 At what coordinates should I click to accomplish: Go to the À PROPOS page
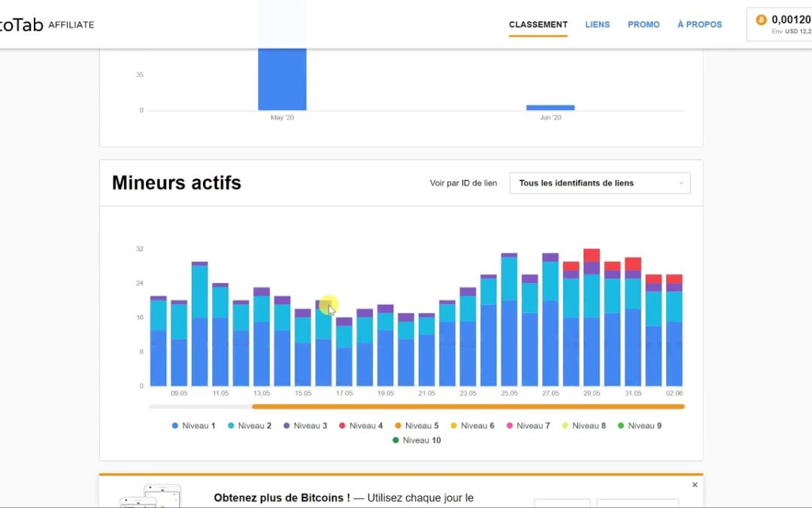point(699,24)
